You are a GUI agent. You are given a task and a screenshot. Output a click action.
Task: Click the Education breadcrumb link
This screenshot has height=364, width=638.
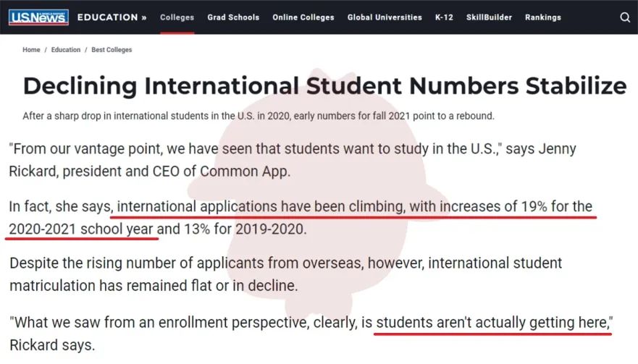(x=66, y=50)
